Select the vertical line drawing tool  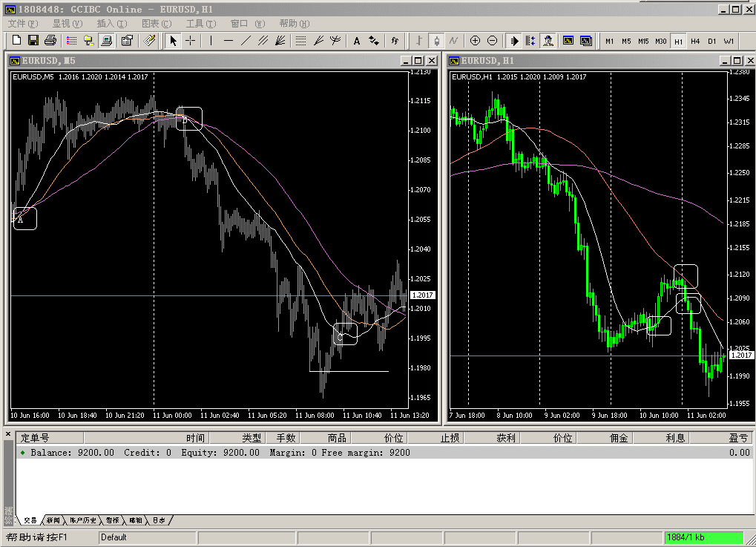[211, 41]
